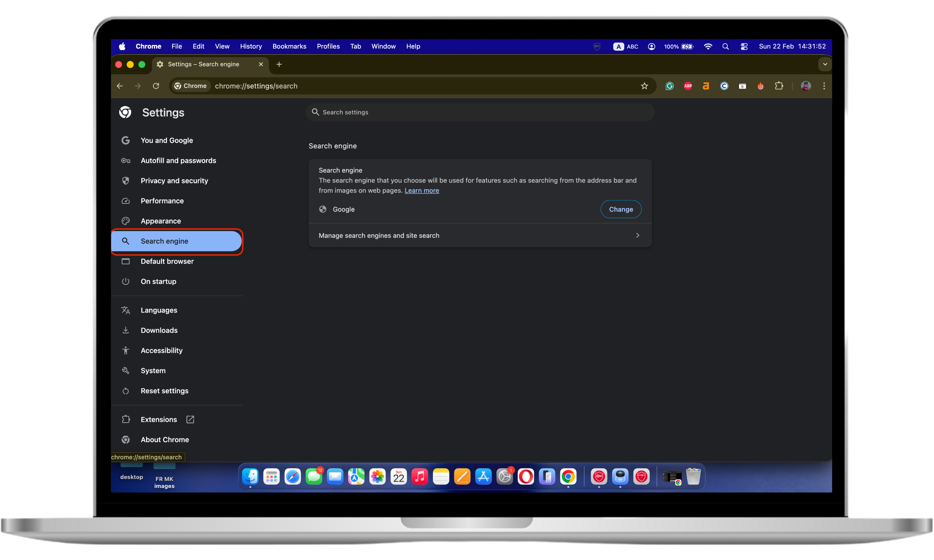Click the Change search engine button
The image size is (934, 560).
point(621,209)
